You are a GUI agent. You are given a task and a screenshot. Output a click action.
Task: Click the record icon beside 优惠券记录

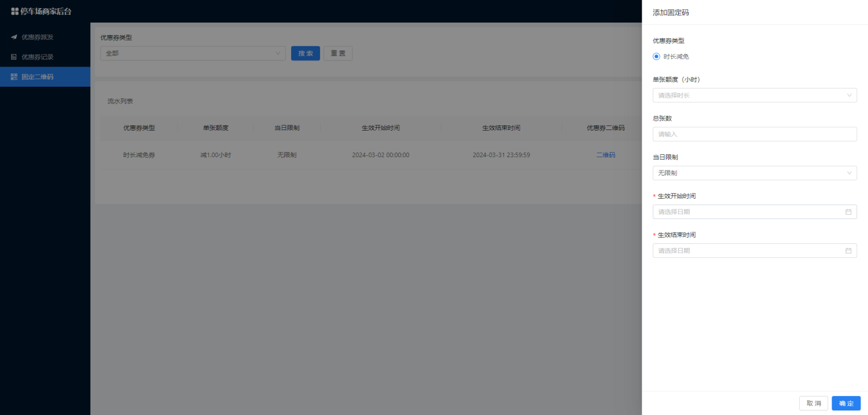coord(14,57)
